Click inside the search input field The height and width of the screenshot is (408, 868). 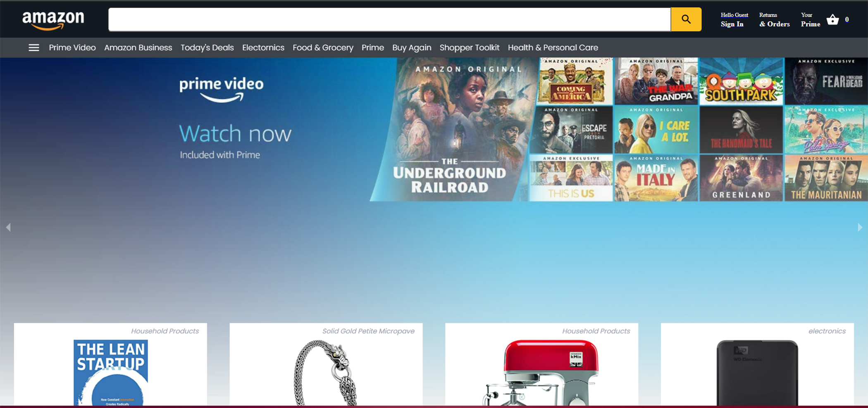[x=389, y=19]
